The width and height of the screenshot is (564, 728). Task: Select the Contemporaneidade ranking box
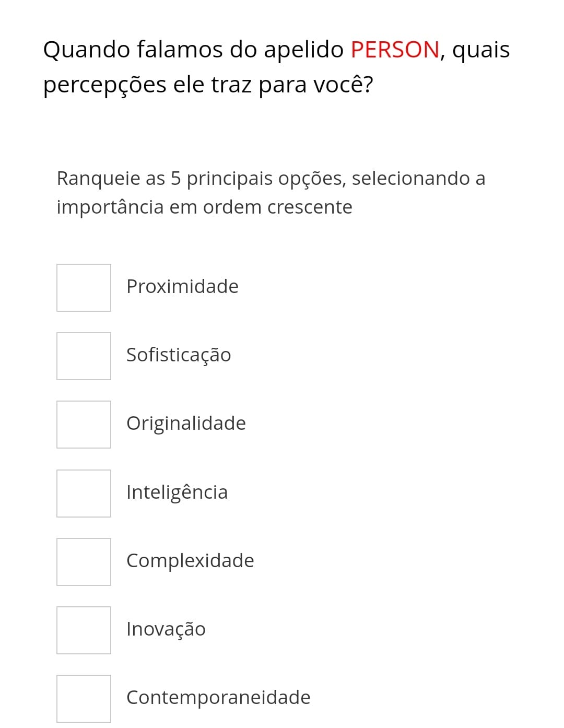tap(84, 699)
